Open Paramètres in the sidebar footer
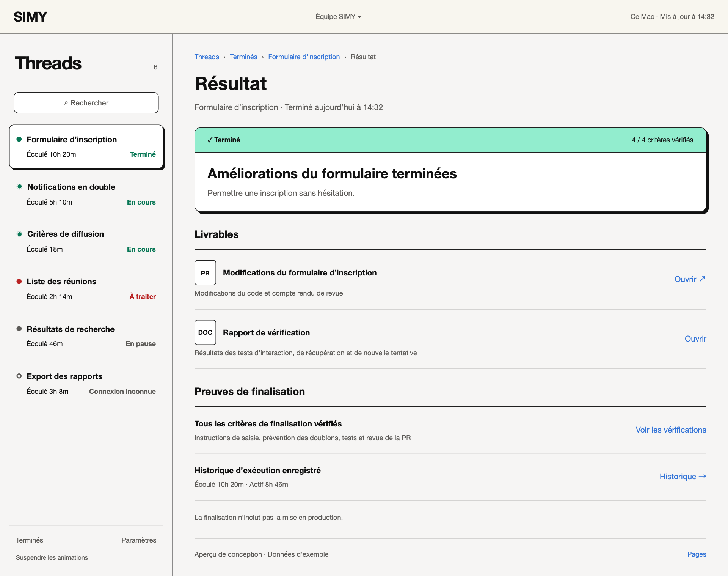 point(139,540)
